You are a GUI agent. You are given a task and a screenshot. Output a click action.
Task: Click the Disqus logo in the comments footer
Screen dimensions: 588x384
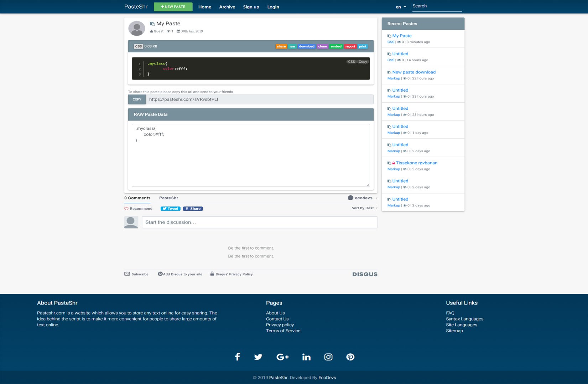tap(365, 274)
